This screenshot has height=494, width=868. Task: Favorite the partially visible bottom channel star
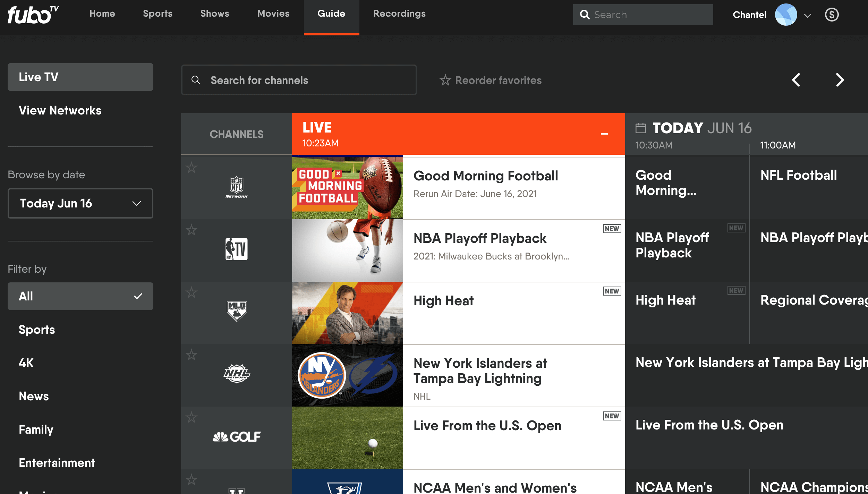(x=192, y=480)
